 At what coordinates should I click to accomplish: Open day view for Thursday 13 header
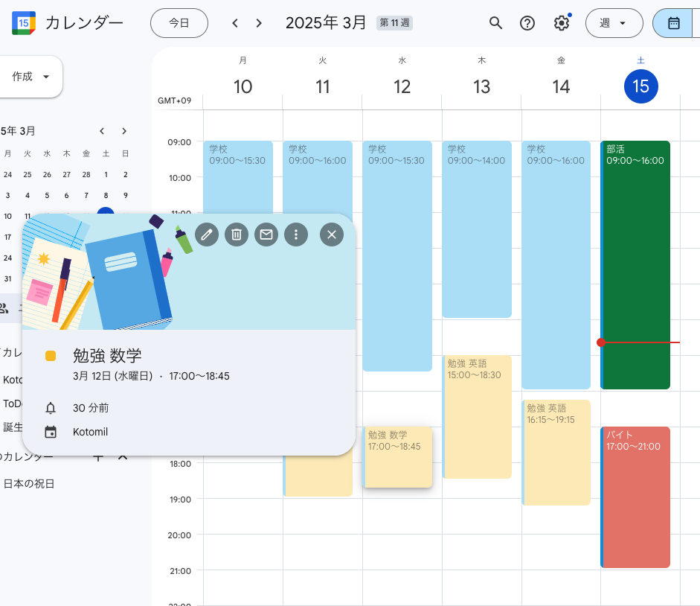coord(481,86)
